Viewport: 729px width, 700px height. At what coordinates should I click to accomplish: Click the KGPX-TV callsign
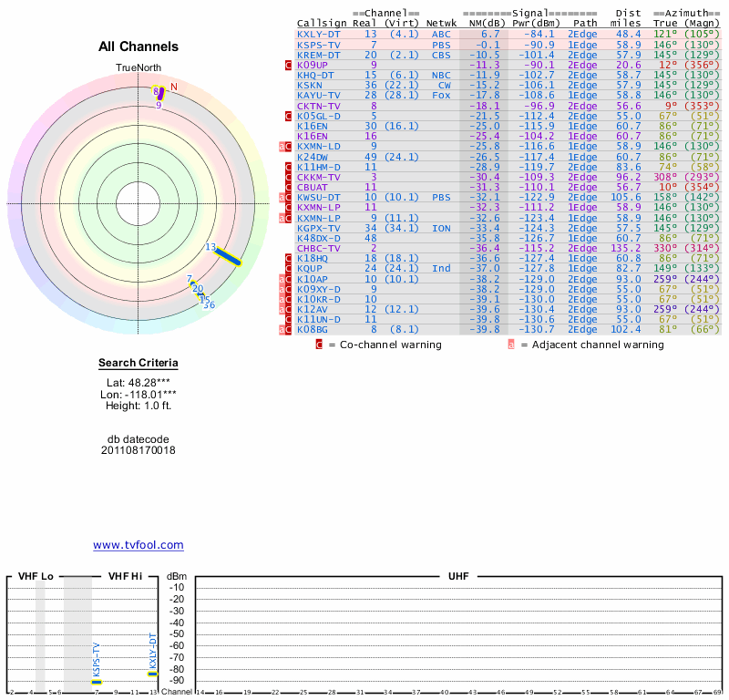tap(319, 228)
